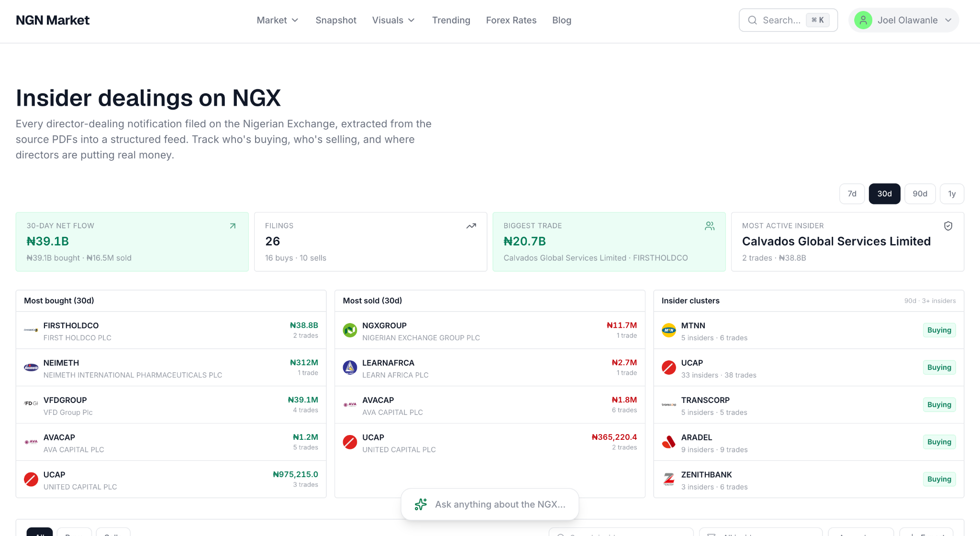Open the FIRSTHOLDCO most bought row
This screenshot has width=980, height=536.
tap(171, 330)
